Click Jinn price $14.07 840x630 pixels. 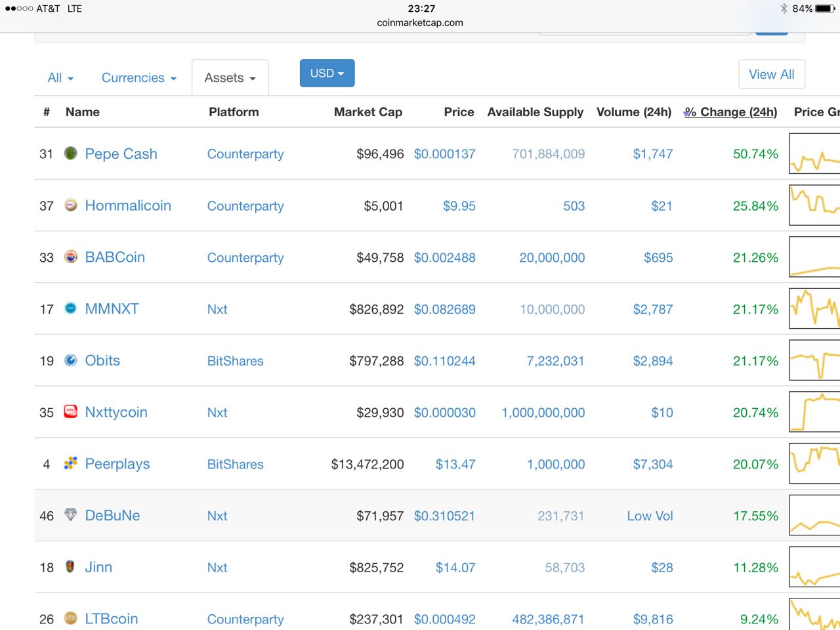[x=455, y=568]
